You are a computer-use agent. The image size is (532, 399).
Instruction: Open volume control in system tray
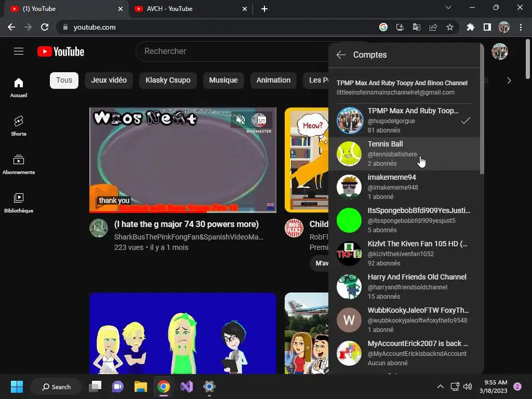tap(468, 387)
